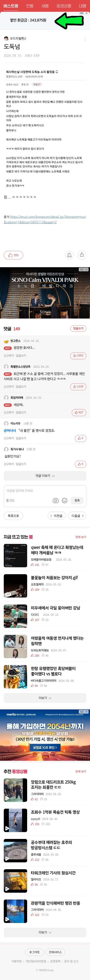Screen dimensions: 90x980
Task: Attach a photo with the camera icon
Action: [x=55, y=500]
